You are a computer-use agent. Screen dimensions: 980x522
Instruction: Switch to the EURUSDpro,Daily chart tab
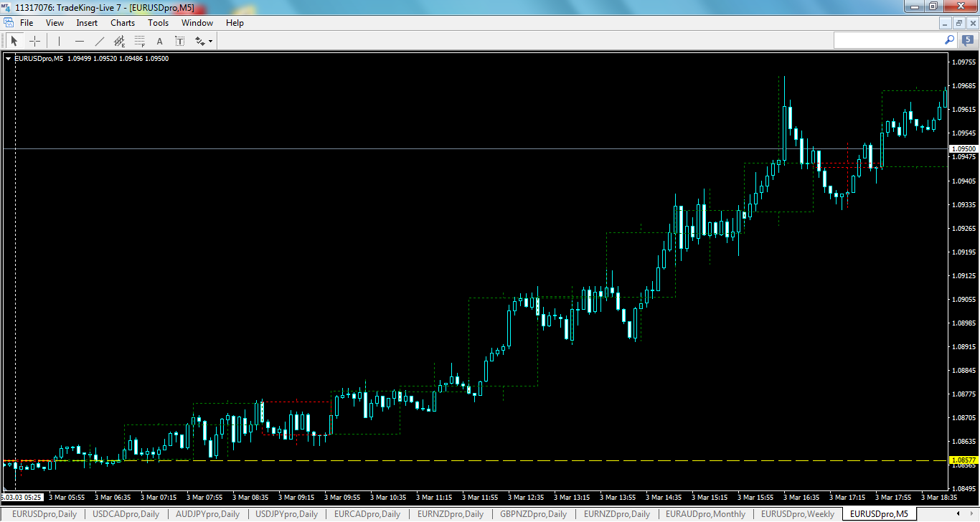(x=44, y=514)
